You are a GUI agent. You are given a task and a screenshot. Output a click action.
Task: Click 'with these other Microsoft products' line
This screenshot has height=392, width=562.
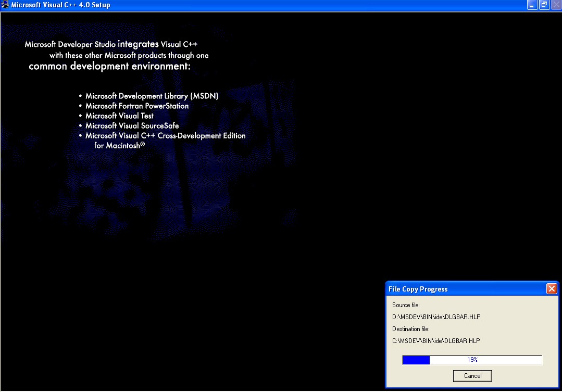click(x=129, y=55)
